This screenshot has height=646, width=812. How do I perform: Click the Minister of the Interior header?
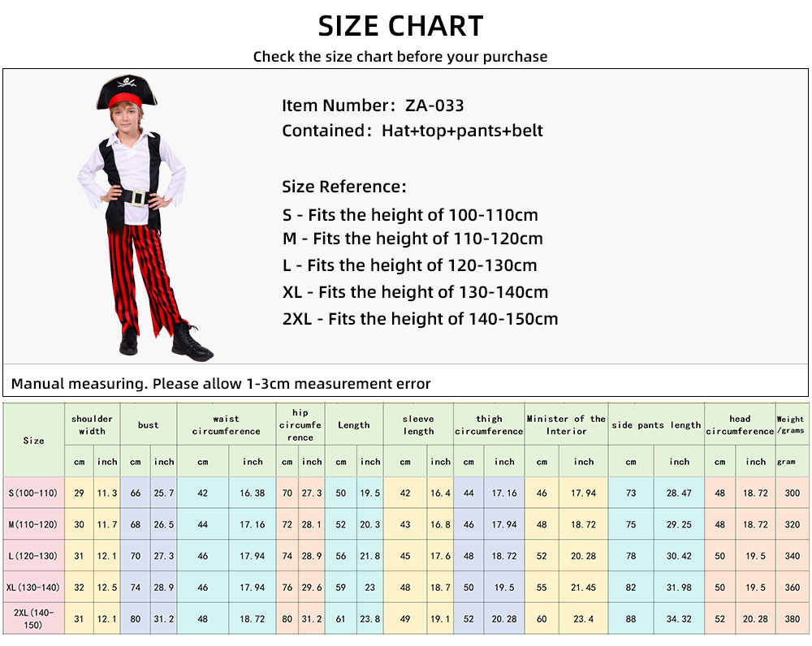click(566, 425)
